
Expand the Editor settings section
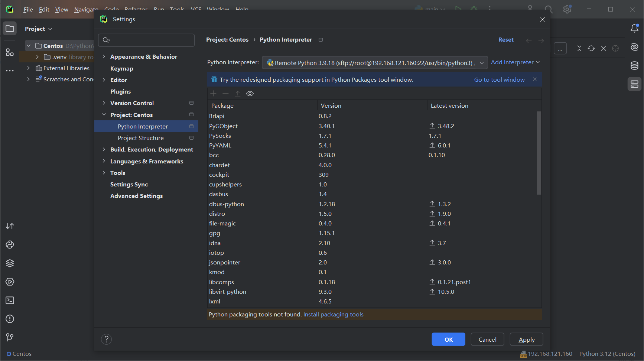[x=104, y=80]
